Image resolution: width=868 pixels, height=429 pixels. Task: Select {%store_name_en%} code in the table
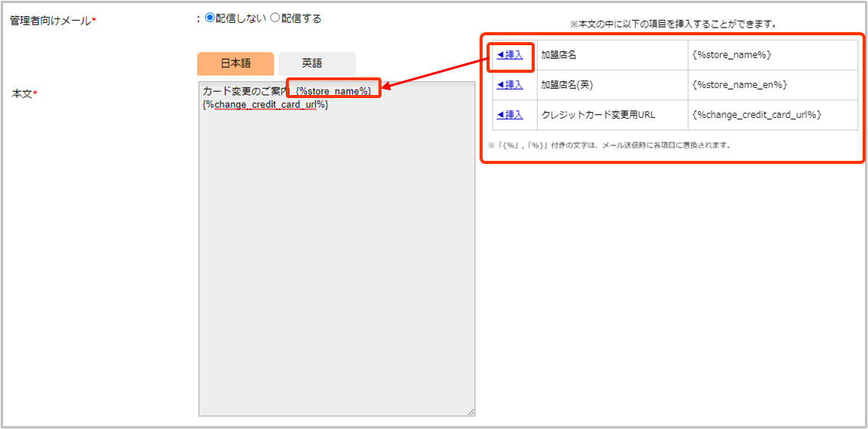coord(739,84)
